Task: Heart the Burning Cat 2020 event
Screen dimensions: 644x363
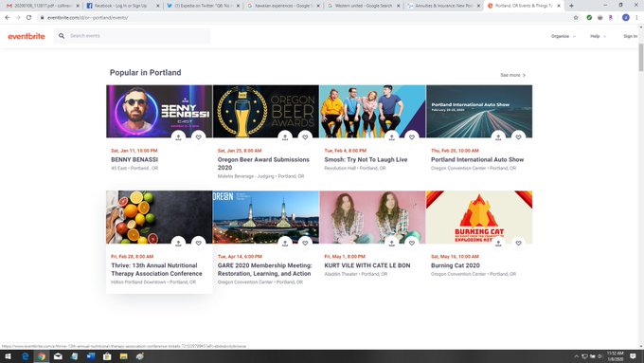Action: 518,243
